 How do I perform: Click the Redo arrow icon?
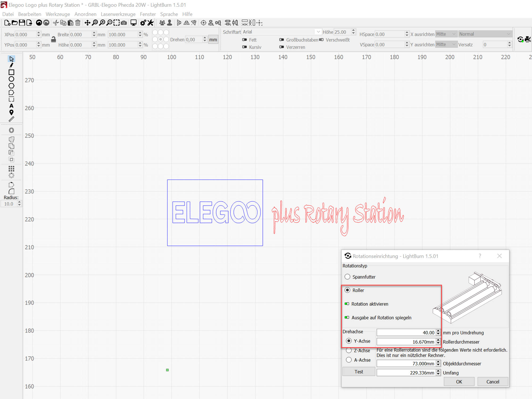pos(46,23)
